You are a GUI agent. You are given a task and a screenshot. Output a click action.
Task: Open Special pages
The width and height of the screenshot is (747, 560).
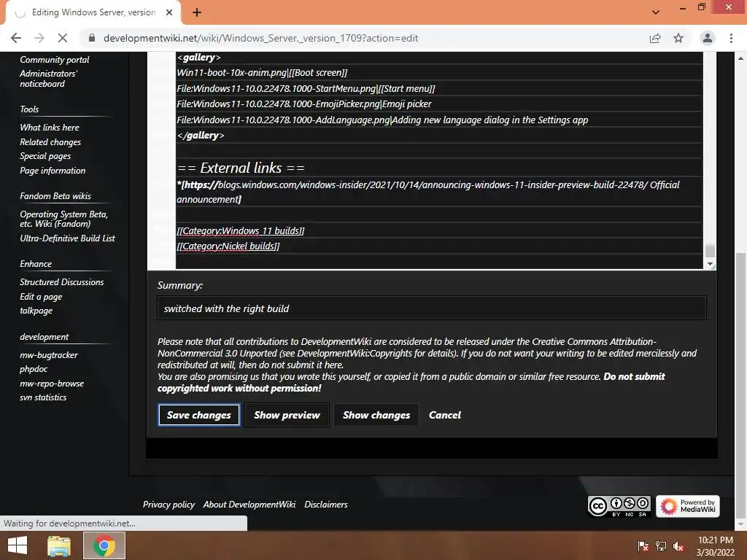[45, 156]
